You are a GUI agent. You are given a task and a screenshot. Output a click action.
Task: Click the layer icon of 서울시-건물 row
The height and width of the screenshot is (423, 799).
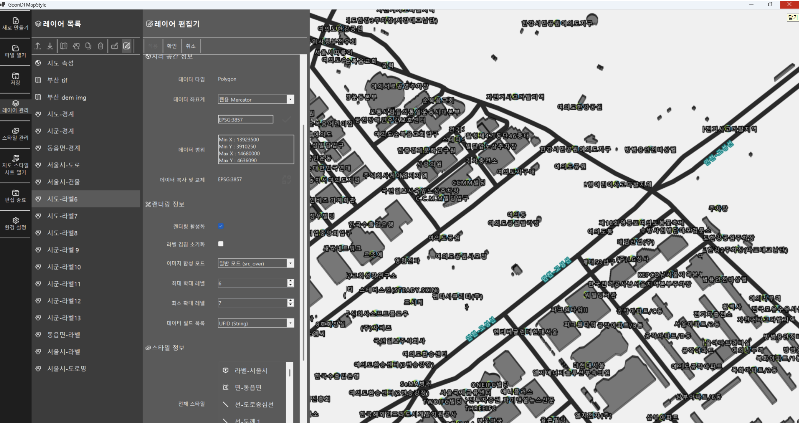pos(38,182)
